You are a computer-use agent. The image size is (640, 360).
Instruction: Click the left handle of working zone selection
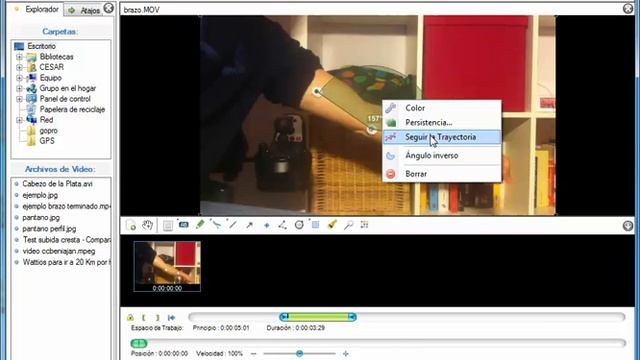[x=284, y=317]
